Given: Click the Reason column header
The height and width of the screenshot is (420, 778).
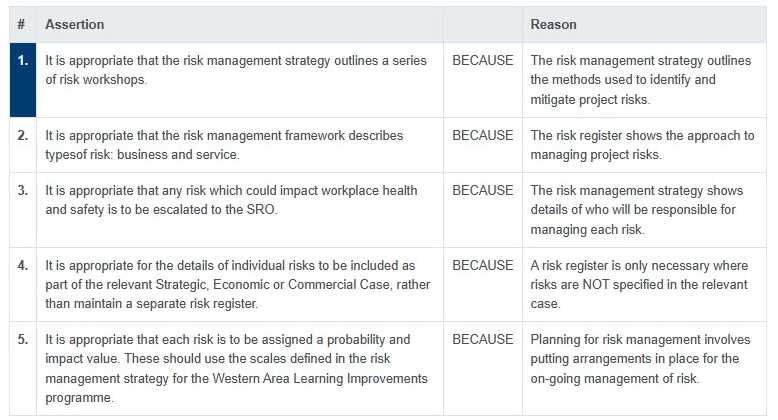Looking at the screenshot, I should click(553, 24).
